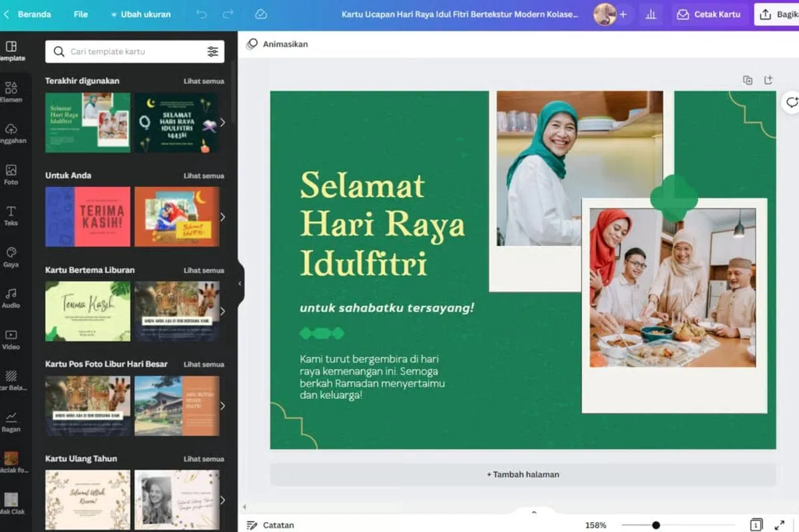Click the user profile avatar

point(605,14)
